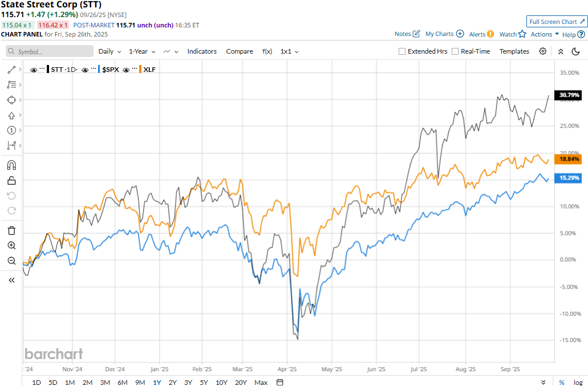The height and width of the screenshot is (386, 588).
Task: Open the Compare menu
Action: (x=240, y=51)
